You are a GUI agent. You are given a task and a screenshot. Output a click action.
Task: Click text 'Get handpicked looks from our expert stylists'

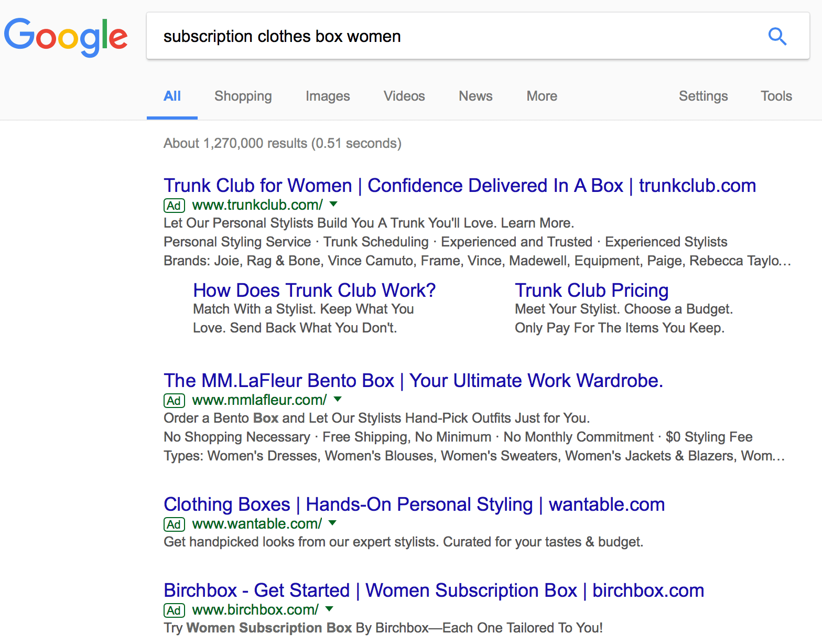[x=301, y=542]
